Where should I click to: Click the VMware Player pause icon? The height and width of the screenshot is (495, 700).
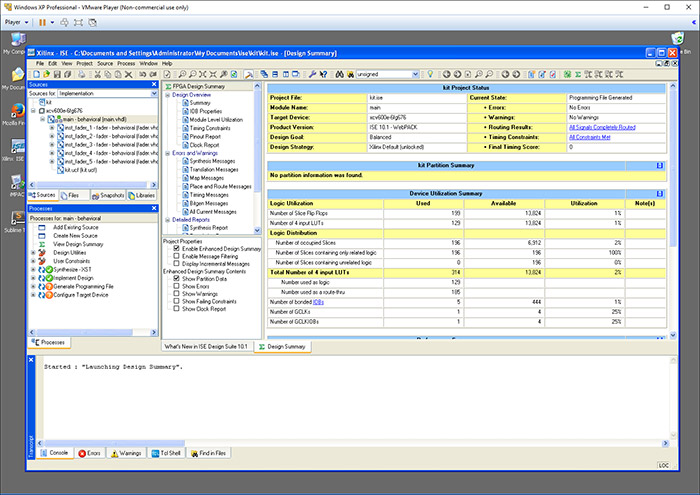coord(42,22)
